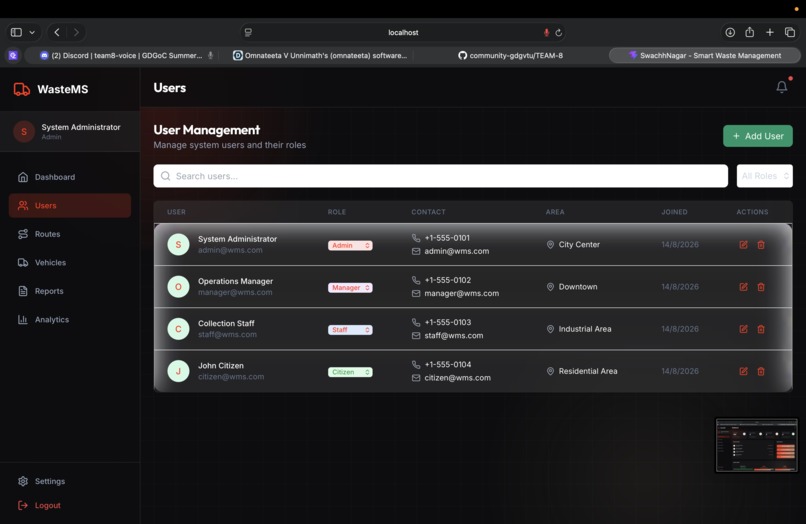Click the ROLE column header
The width and height of the screenshot is (806, 524).
coord(337,212)
